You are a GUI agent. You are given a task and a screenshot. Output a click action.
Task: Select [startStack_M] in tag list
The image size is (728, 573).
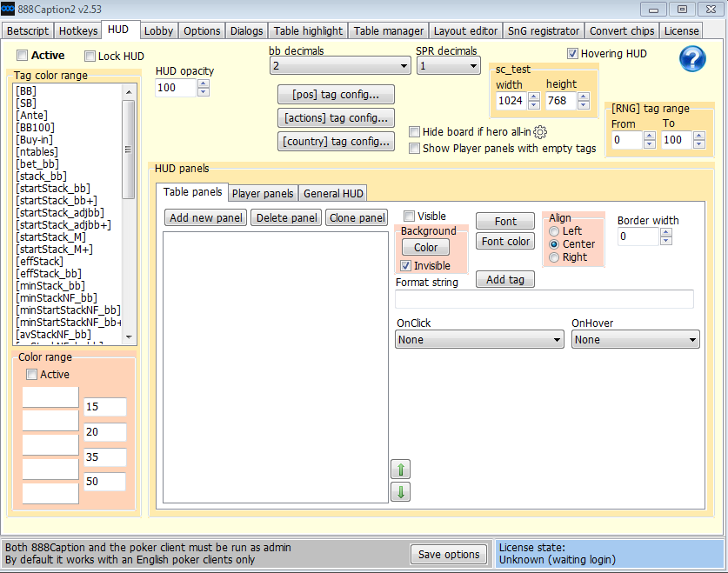pos(50,237)
